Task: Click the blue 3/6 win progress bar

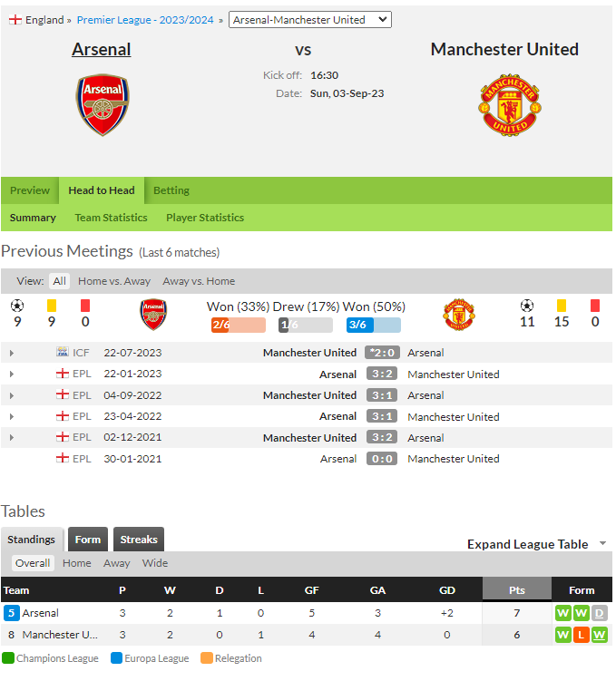Action: [x=374, y=325]
